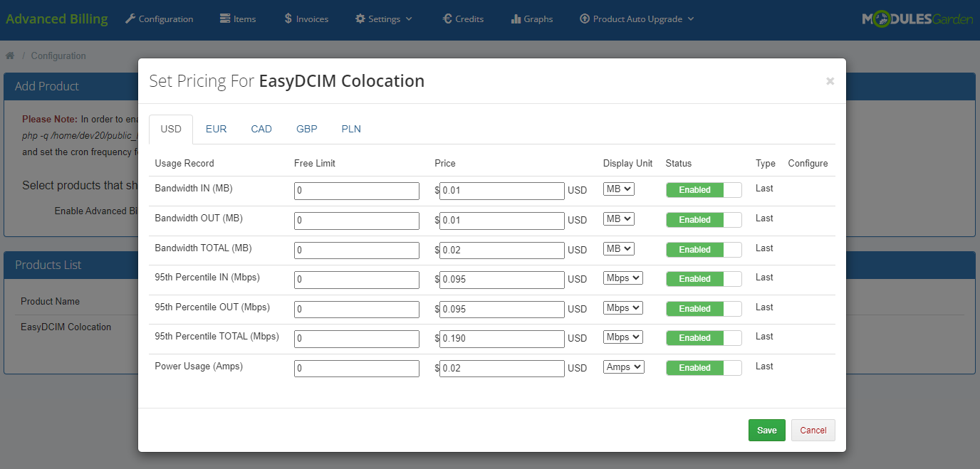Click the Product Name column header
Viewport: 980px width, 469px height.
[x=50, y=302]
